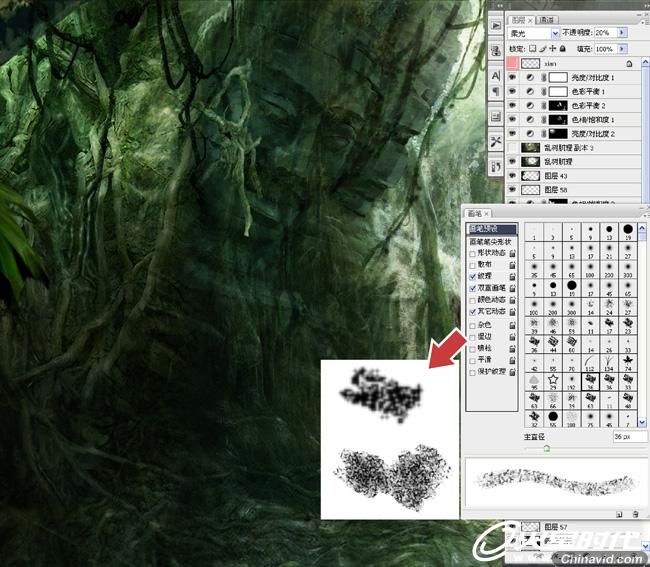
Task: Click lock icon beside 散布 brush option
Action: click(512, 265)
